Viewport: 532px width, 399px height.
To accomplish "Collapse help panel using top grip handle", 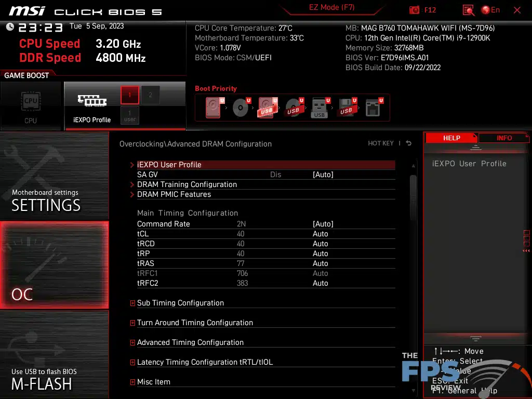I will click(476, 147).
